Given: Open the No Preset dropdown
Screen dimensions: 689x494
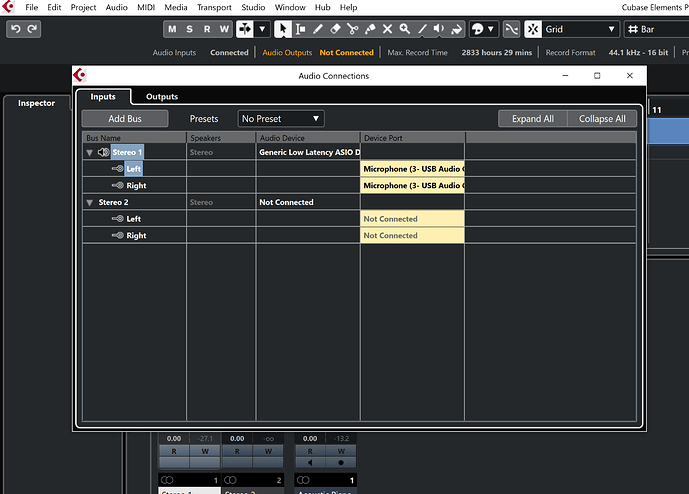Looking at the screenshot, I should [281, 119].
